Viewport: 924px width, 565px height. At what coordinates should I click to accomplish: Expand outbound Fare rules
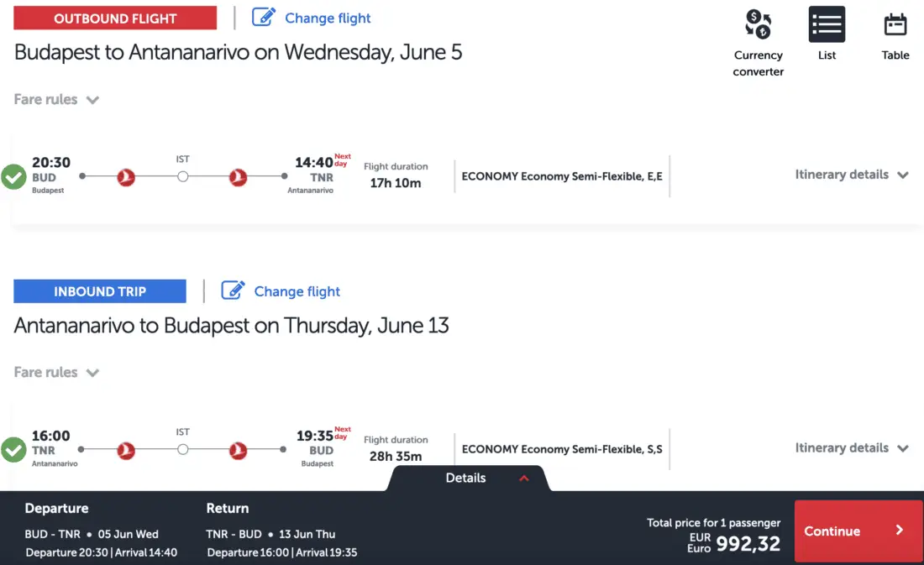click(56, 99)
